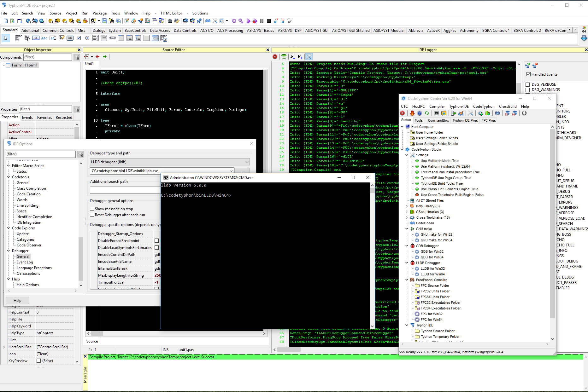
Task: Click the purple Run arrow icon
Action: click(248, 21)
